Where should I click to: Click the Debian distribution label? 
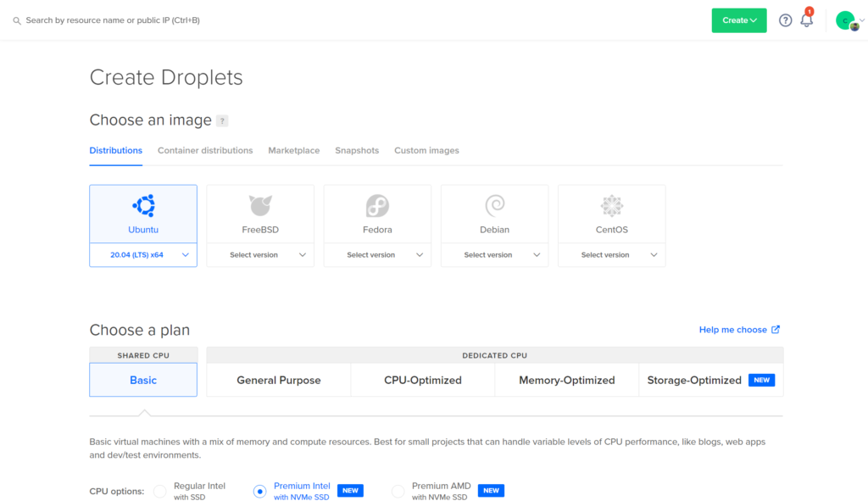pos(495,230)
